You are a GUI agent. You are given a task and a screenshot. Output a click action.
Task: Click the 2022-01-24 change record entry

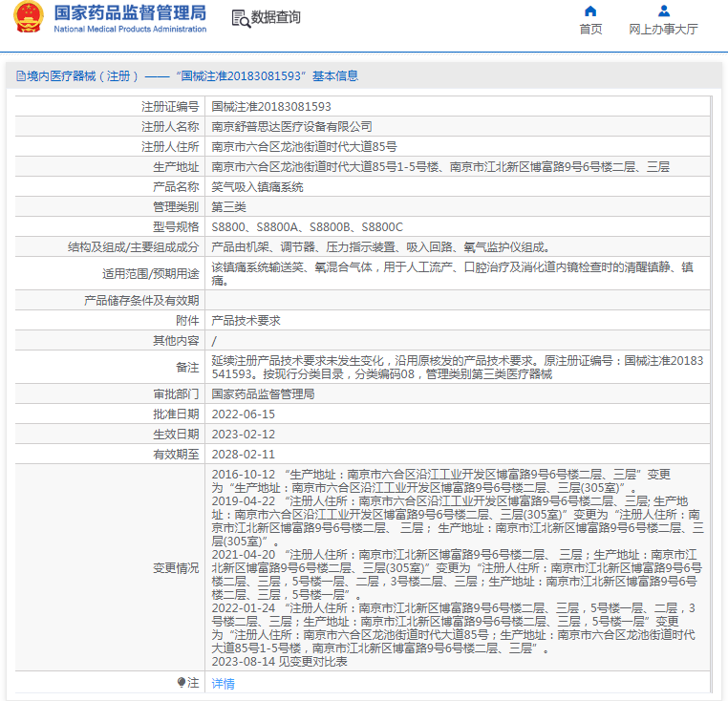454,628
